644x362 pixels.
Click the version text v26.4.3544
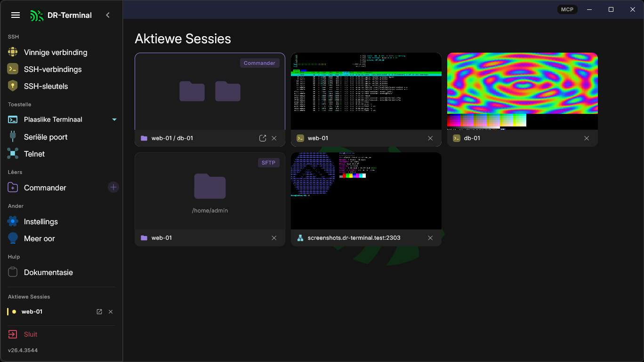pyautogui.click(x=23, y=350)
